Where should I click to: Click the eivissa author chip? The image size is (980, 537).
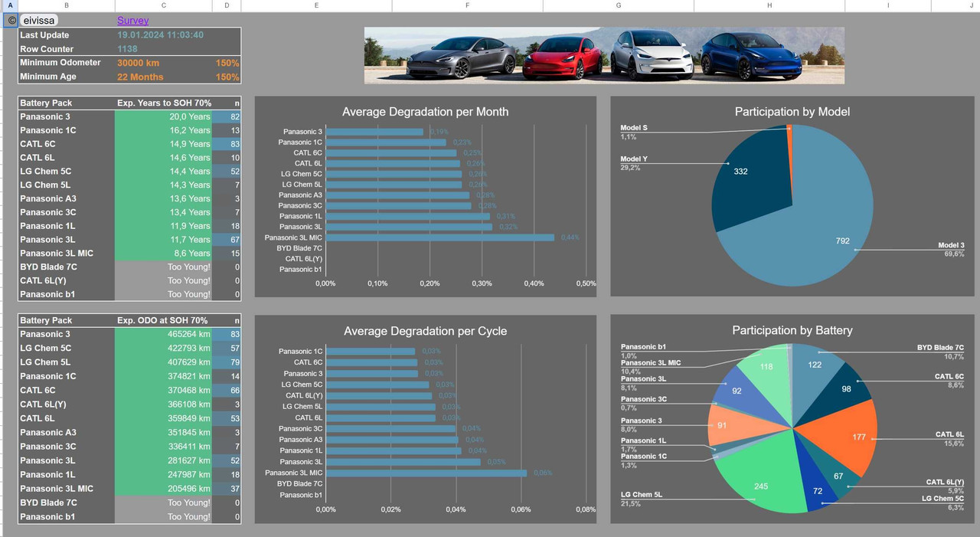click(38, 21)
